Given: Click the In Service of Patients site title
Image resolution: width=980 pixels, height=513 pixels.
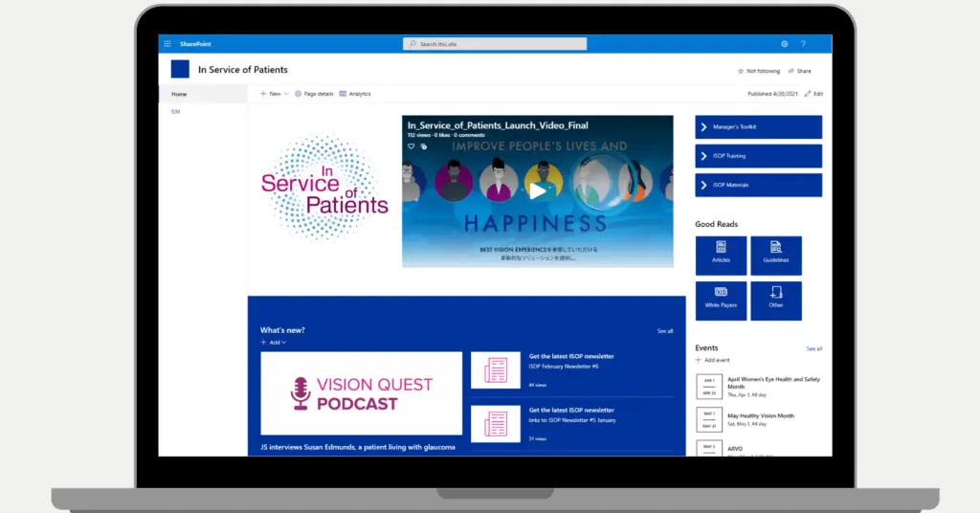Looking at the screenshot, I should [x=242, y=69].
